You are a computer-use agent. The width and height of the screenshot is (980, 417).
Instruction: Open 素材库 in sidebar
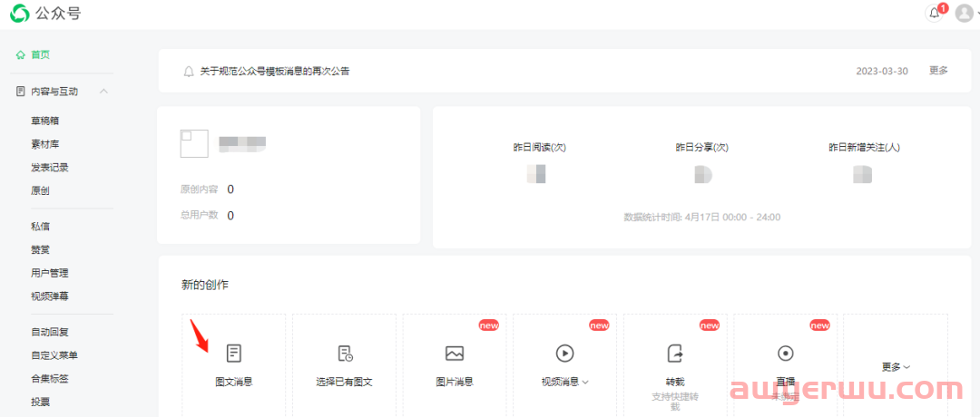[45, 144]
